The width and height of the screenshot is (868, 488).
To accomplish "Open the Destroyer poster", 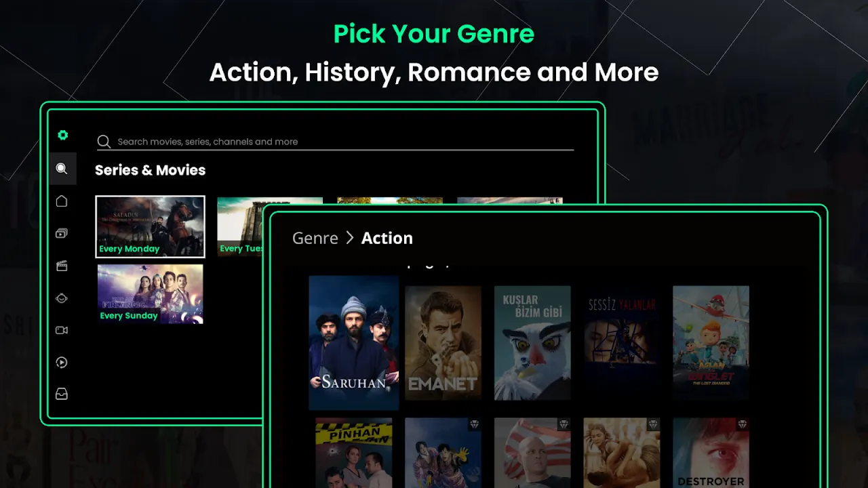I will [x=711, y=453].
